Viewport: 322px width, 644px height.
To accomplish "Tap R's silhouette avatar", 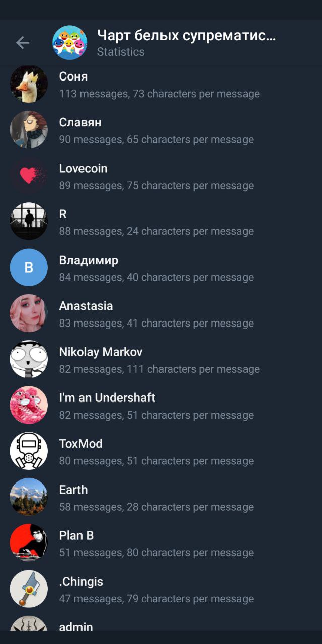I will tap(29, 221).
